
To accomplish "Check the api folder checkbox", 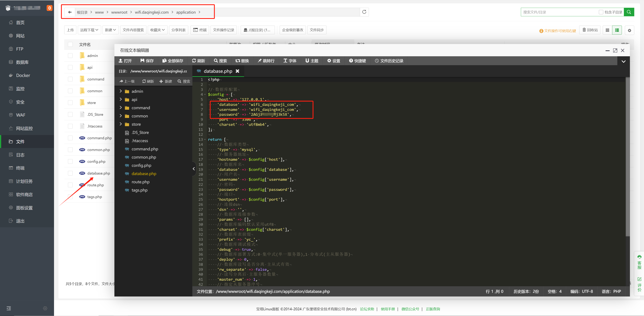I will (70, 67).
